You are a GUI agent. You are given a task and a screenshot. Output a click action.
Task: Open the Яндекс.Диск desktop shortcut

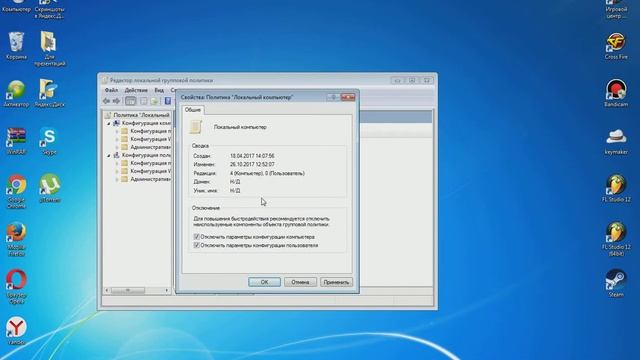click(49, 93)
